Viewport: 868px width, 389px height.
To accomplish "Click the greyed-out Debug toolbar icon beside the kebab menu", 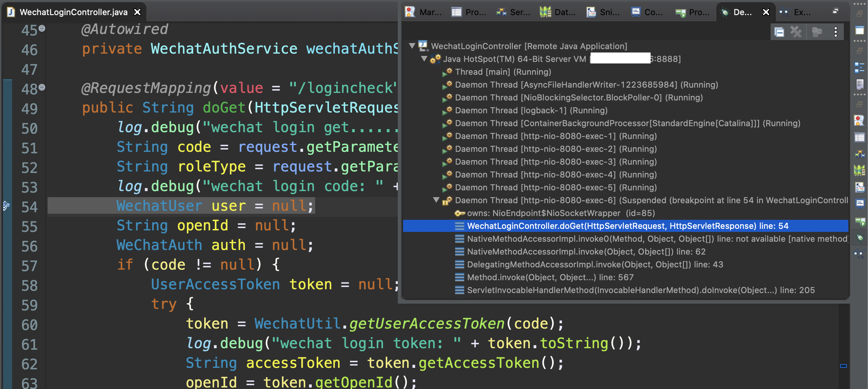I will click(x=817, y=32).
